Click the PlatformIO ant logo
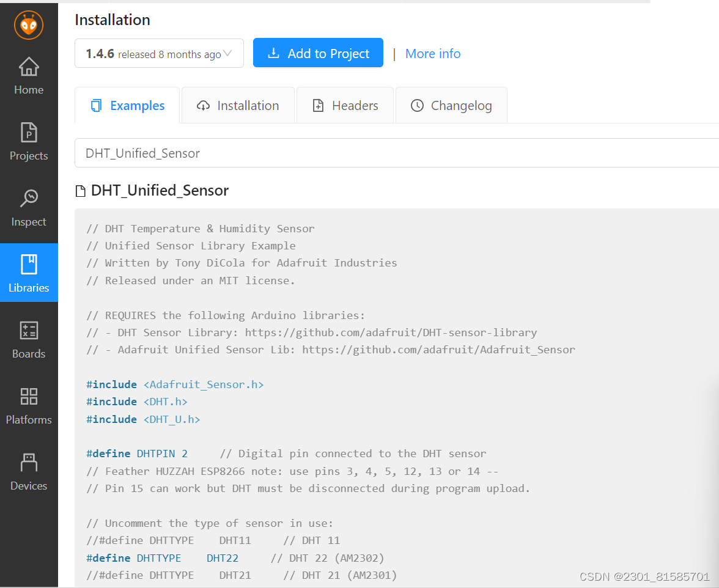719x588 pixels. point(28,25)
